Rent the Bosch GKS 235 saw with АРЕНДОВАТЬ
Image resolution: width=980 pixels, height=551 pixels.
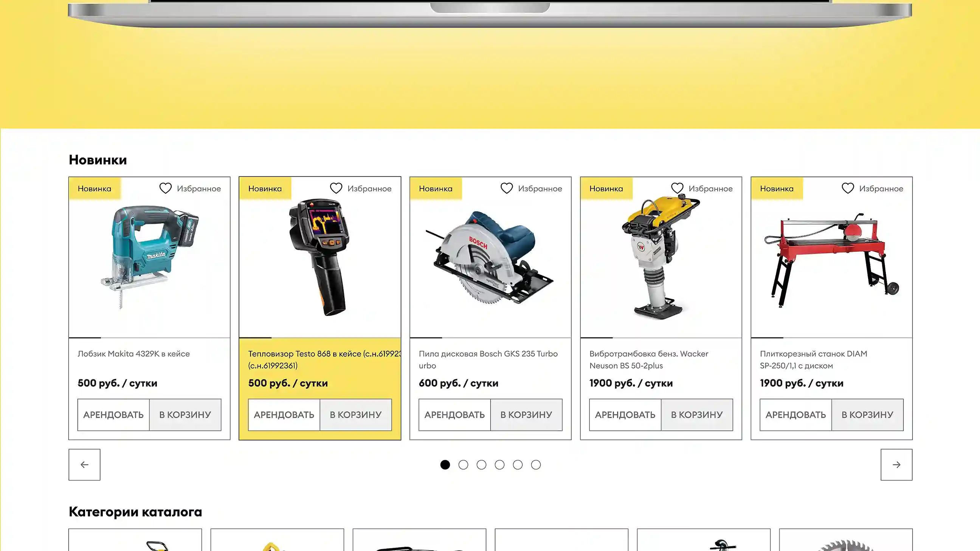coord(454,415)
